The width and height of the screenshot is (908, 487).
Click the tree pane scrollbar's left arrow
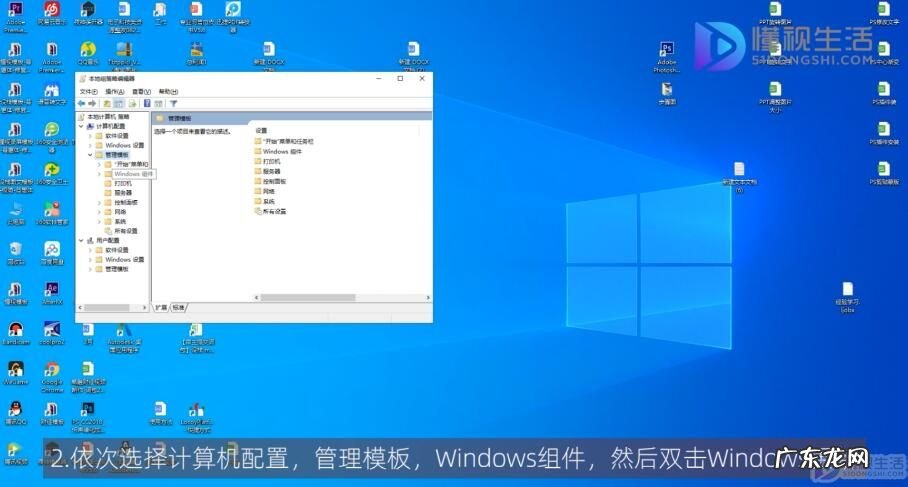80,308
